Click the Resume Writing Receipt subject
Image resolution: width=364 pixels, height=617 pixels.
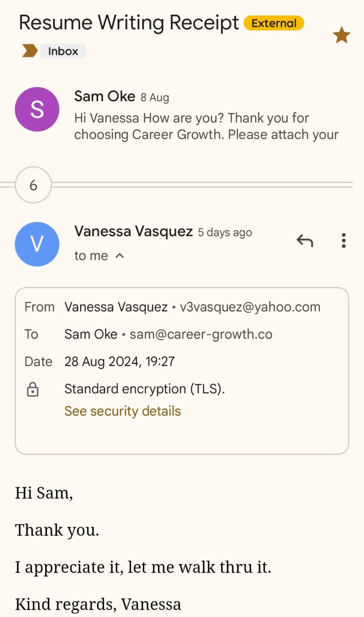coord(129,22)
